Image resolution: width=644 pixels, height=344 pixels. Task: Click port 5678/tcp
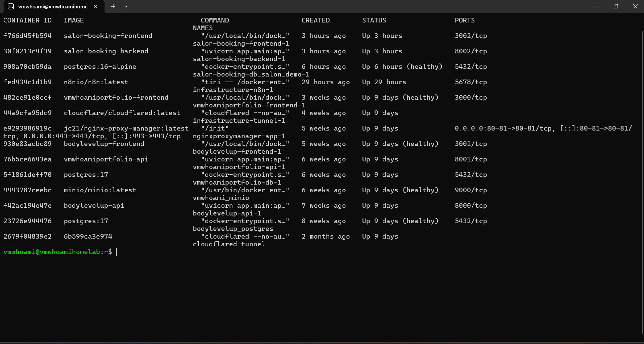(x=471, y=82)
